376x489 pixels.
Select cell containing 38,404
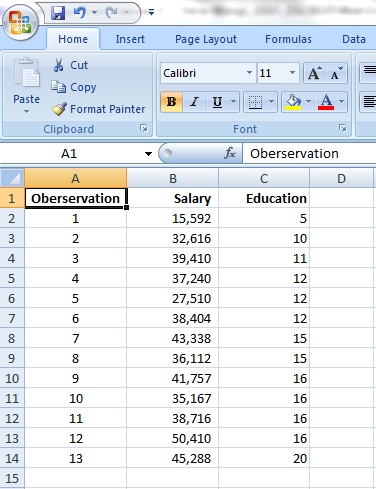coord(173,318)
